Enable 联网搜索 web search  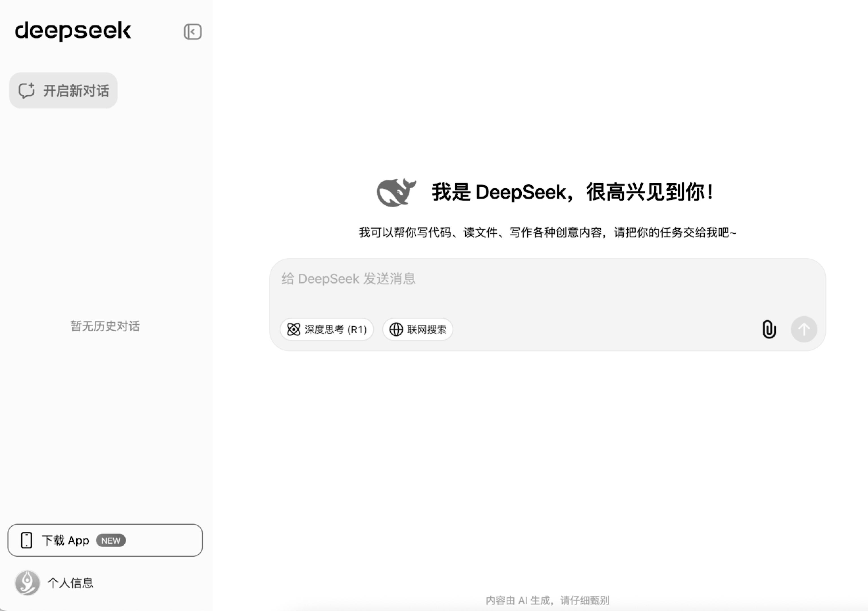point(418,329)
